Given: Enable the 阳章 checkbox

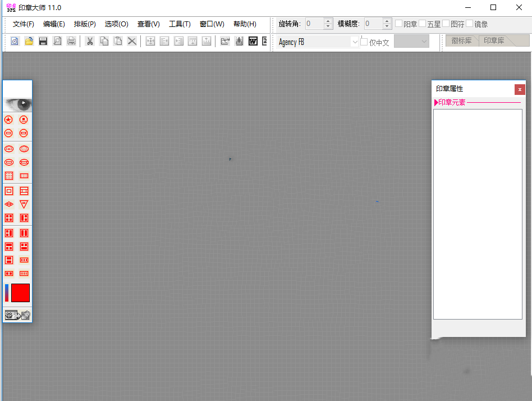Looking at the screenshot, I should tap(398, 24).
